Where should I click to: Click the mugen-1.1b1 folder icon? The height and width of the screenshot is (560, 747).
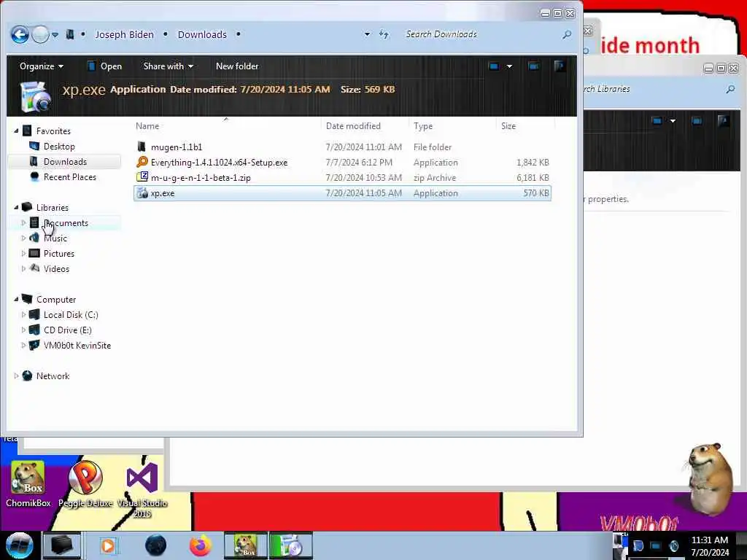(142, 147)
